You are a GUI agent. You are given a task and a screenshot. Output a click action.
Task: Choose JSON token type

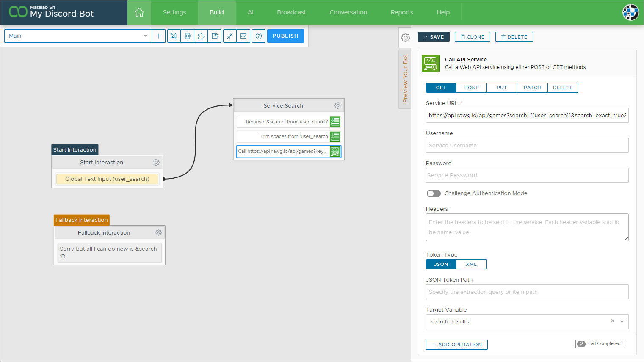441,264
